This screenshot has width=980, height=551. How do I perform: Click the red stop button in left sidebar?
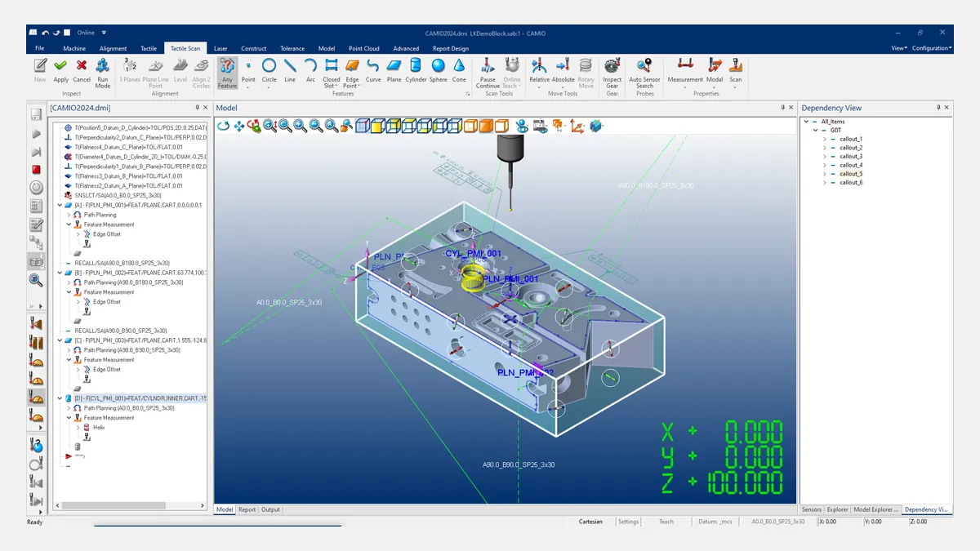tap(36, 169)
